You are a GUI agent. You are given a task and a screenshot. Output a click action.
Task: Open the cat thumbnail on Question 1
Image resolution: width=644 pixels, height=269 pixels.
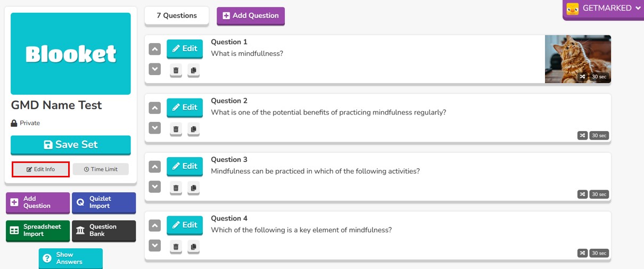[577, 59]
